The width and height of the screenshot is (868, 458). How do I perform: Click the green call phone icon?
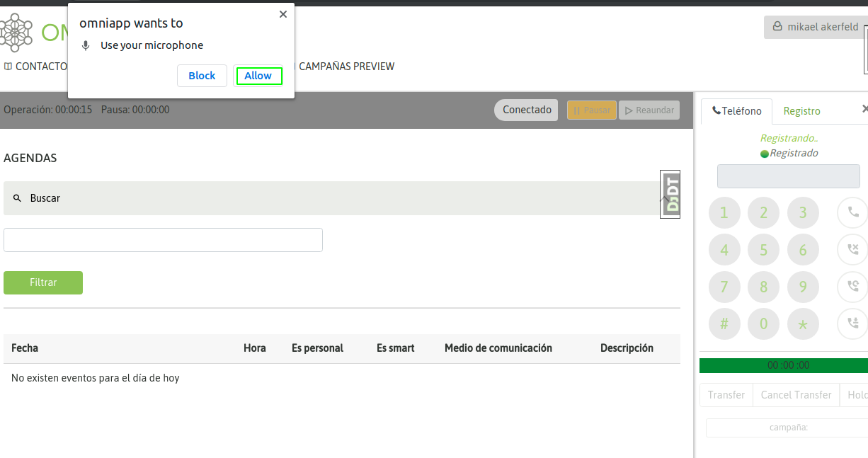[x=852, y=212]
